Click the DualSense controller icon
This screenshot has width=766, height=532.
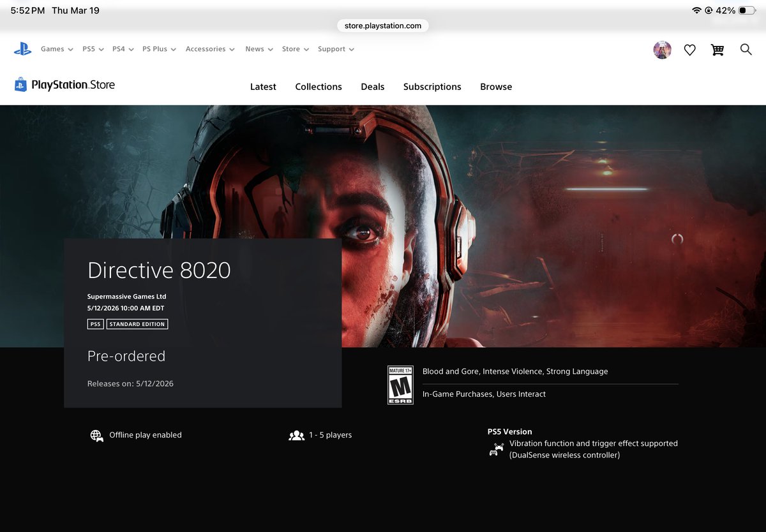click(x=496, y=450)
